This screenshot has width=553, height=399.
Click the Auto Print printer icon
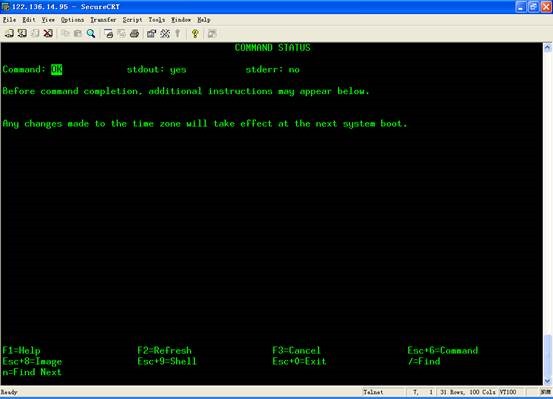134,34
